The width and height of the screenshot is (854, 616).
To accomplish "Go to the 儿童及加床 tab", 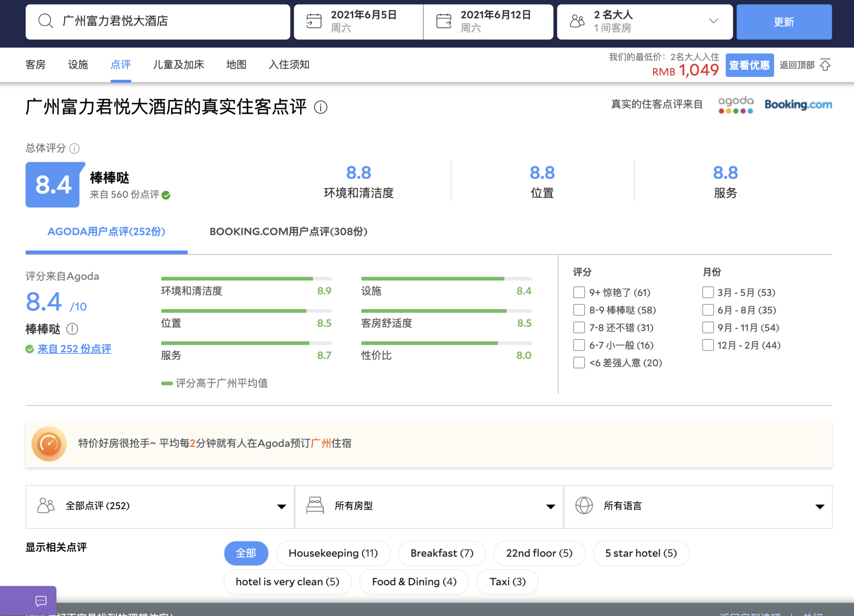I will pos(178,64).
